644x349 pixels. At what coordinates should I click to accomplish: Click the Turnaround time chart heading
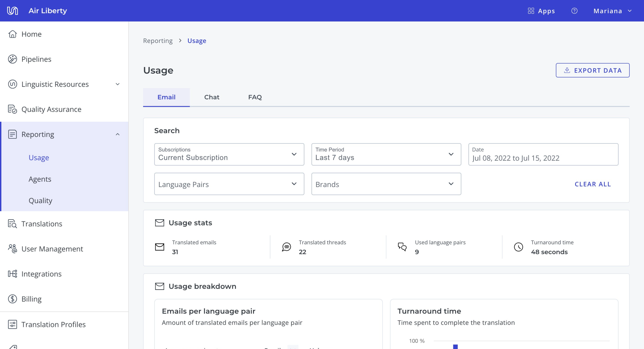coord(429,311)
